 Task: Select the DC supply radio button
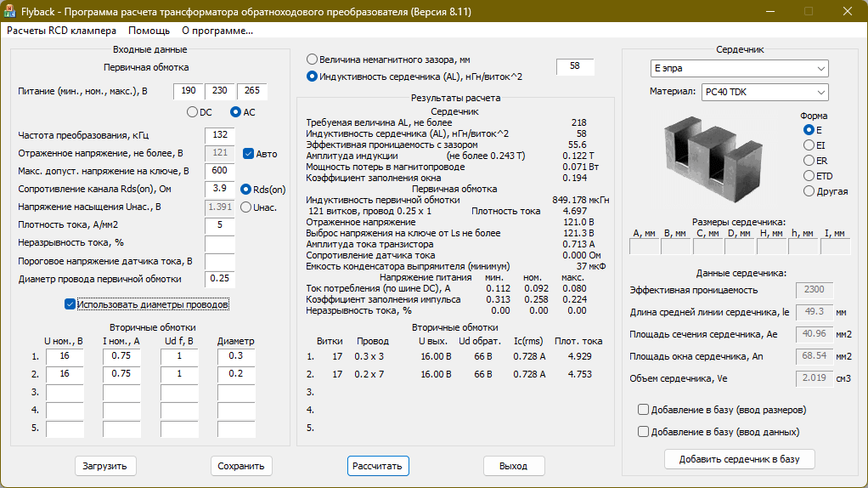(192, 112)
